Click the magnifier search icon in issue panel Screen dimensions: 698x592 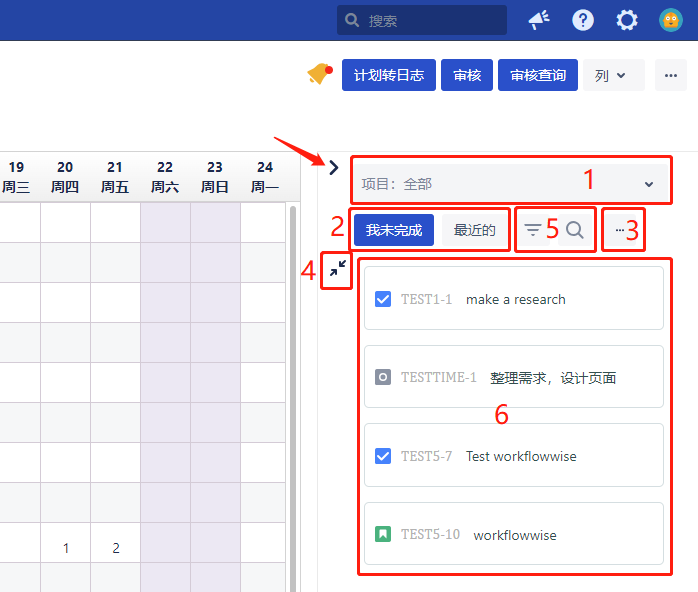click(575, 230)
